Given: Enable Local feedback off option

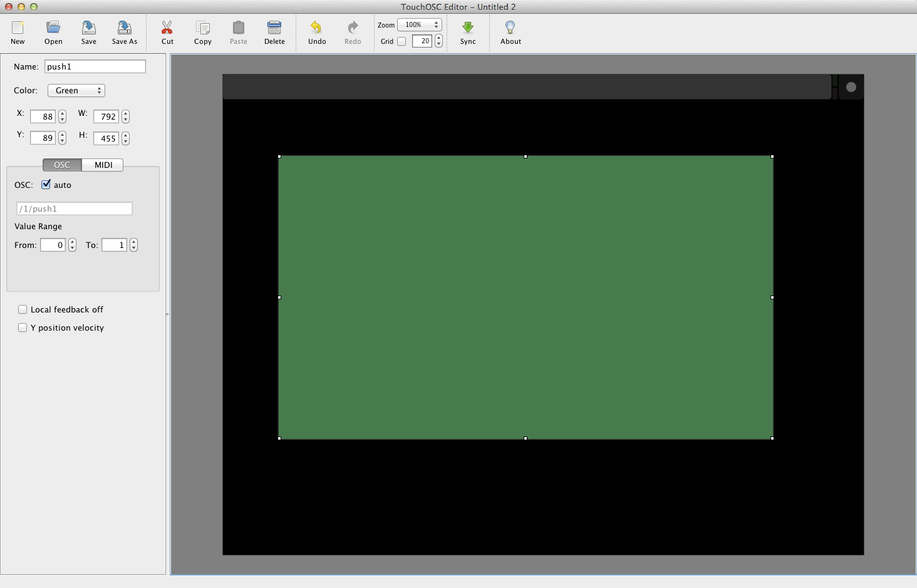Looking at the screenshot, I should tap(23, 309).
